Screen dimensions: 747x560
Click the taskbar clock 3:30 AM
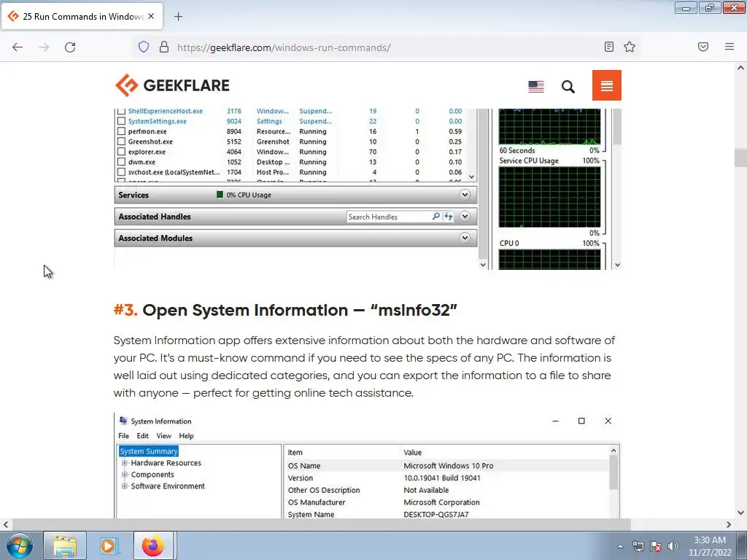(710, 540)
